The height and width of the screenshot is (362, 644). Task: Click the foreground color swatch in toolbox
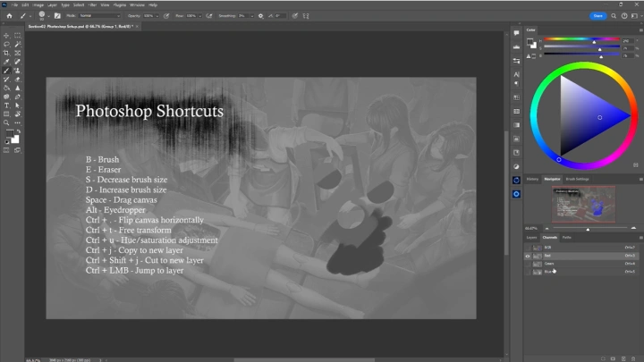(10, 133)
